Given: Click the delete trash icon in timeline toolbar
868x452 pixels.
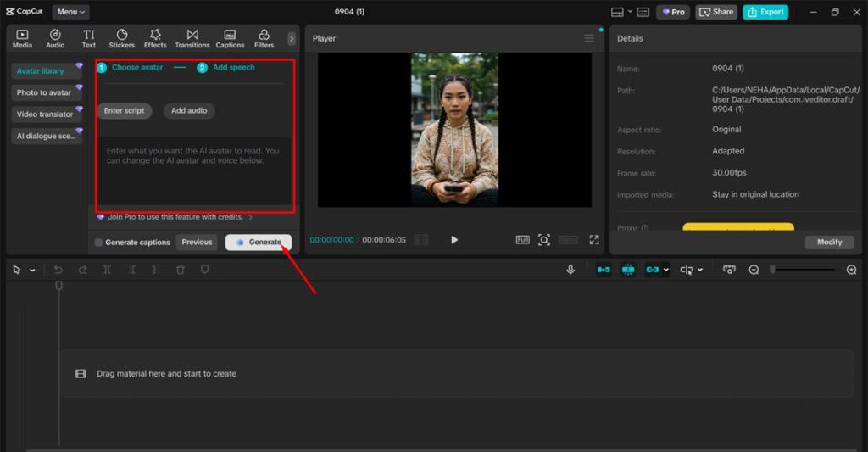Looking at the screenshot, I should [181, 270].
